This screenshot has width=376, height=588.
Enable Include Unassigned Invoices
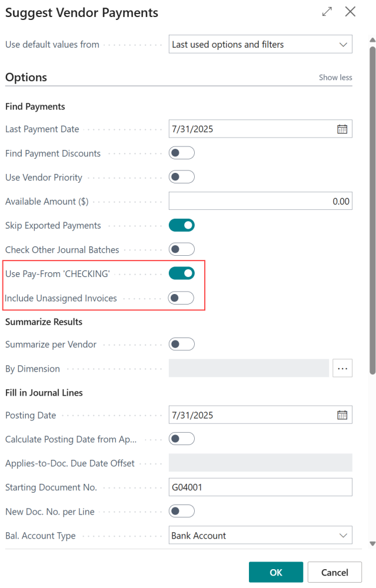pyautogui.click(x=181, y=298)
